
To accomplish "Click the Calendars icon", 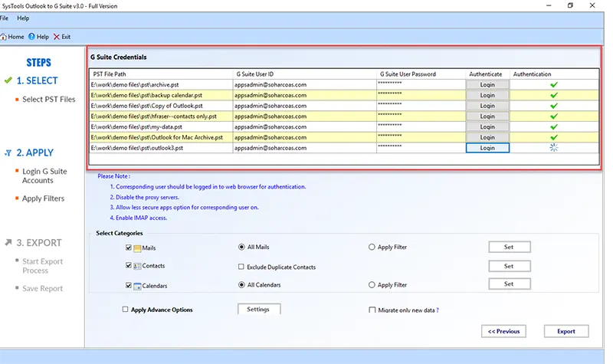I will [x=137, y=286].
